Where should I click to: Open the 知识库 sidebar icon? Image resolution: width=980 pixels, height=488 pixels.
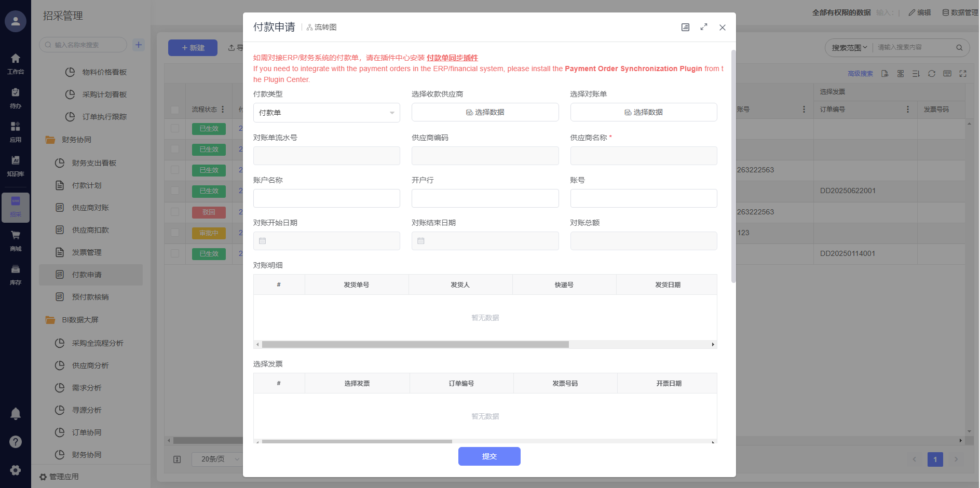(16, 165)
